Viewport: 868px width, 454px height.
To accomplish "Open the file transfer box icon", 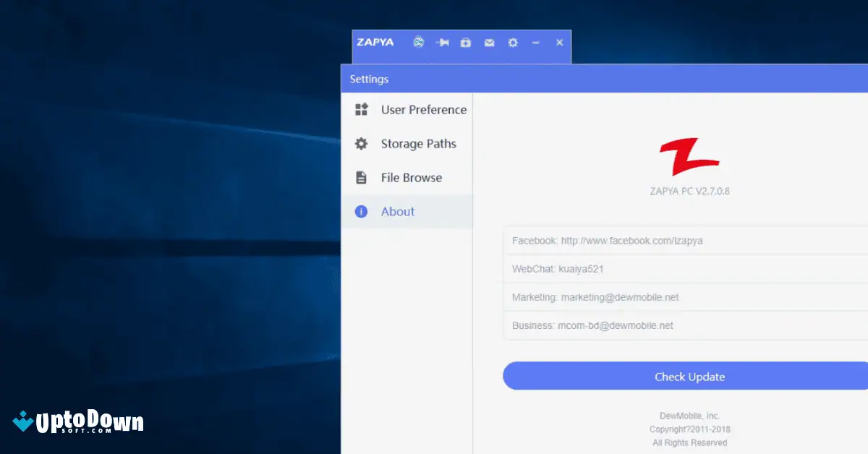I will coord(466,43).
